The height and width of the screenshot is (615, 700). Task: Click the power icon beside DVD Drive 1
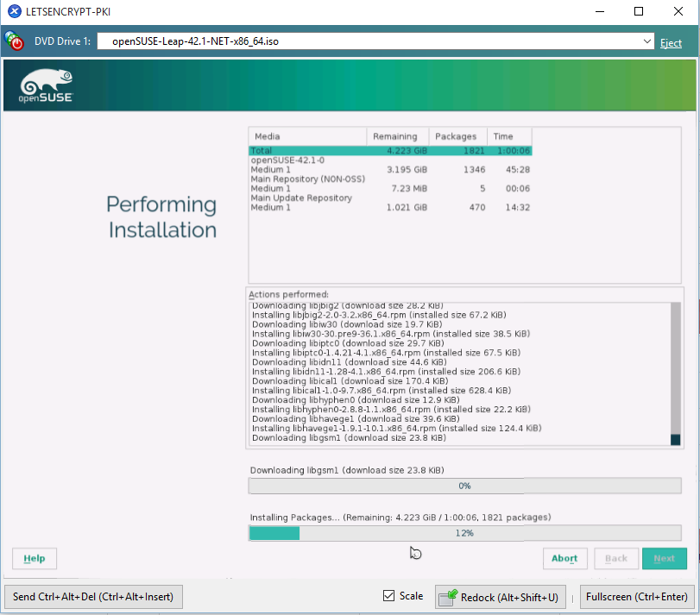15,41
